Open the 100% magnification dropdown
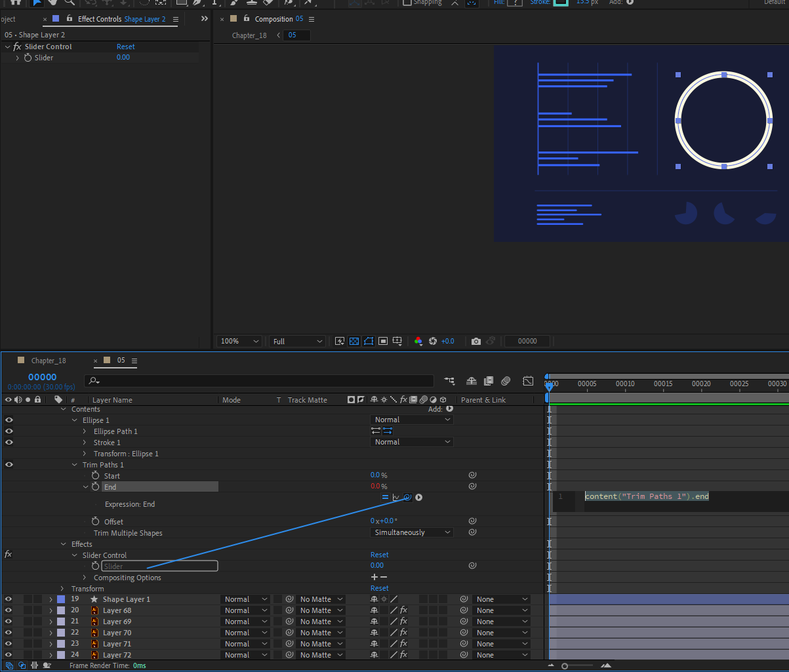This screenshot has height=672, width=789. [x=241, y=342]
